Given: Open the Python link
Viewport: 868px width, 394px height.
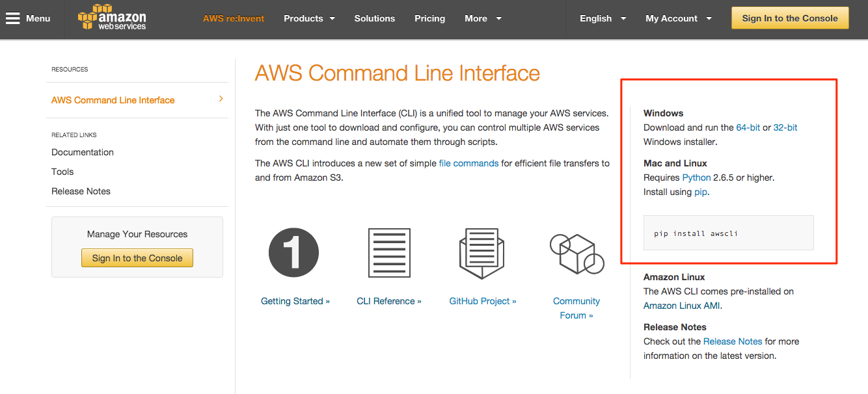Looking at the screenshot, I should 696,177.
